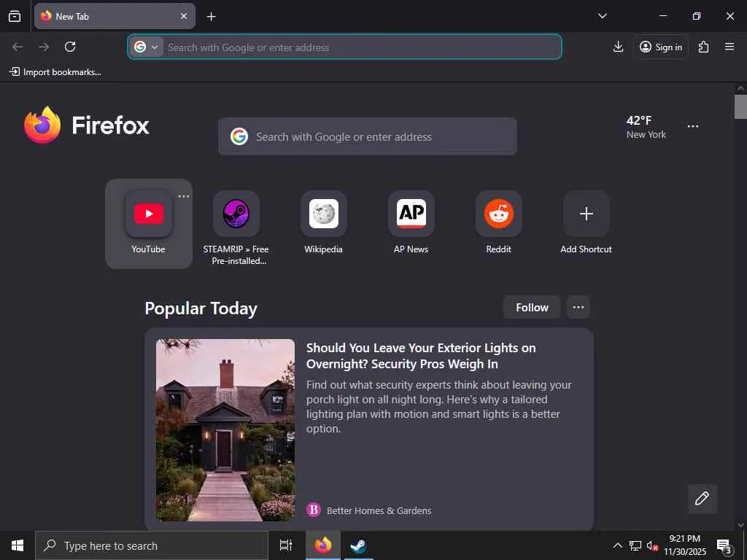Open the STEAMRIP shortcut tile
The width and height of the screenshot is (747, 560).
pos(236,228)
